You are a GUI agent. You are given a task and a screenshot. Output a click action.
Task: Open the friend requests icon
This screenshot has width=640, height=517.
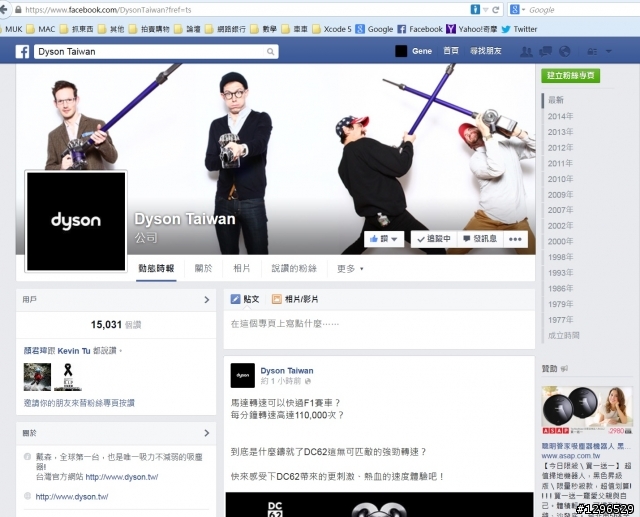coord(526,51)
